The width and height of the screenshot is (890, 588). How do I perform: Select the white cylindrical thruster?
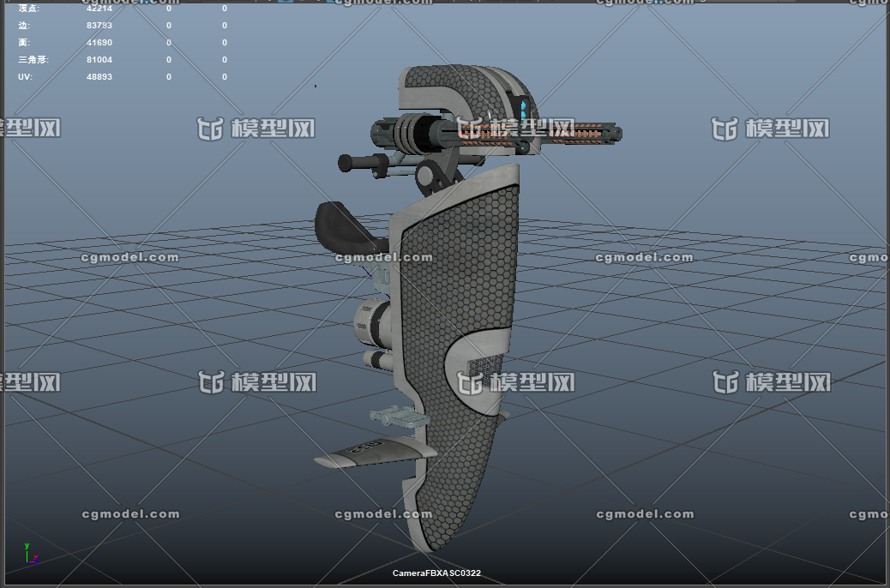click(x=372, y=321)
